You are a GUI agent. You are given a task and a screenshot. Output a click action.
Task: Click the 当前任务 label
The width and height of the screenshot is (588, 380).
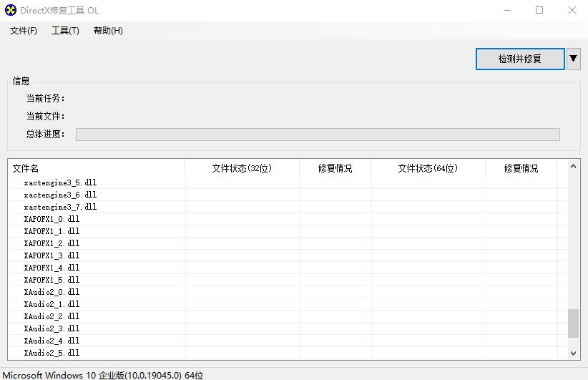click(x=45, y=98)
